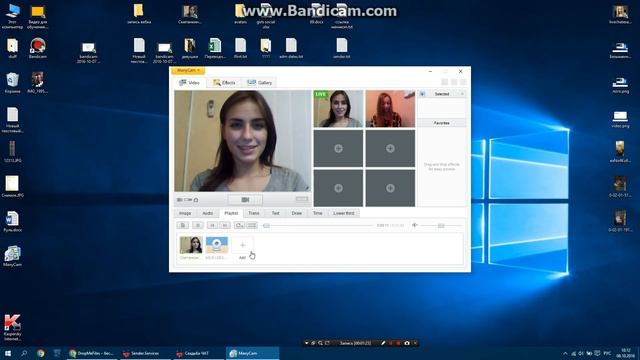Open the Kaspersky Internet desktop icon

12,327
